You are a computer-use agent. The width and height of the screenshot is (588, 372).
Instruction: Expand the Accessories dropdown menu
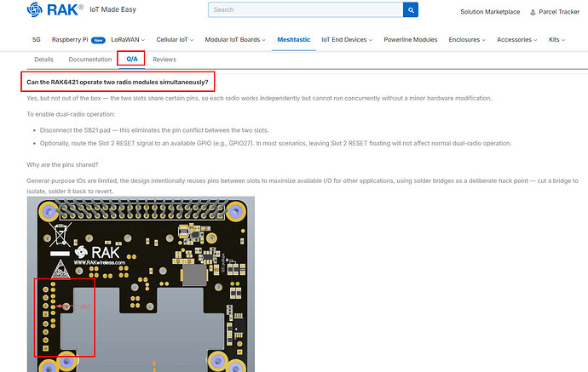point(516,40)
